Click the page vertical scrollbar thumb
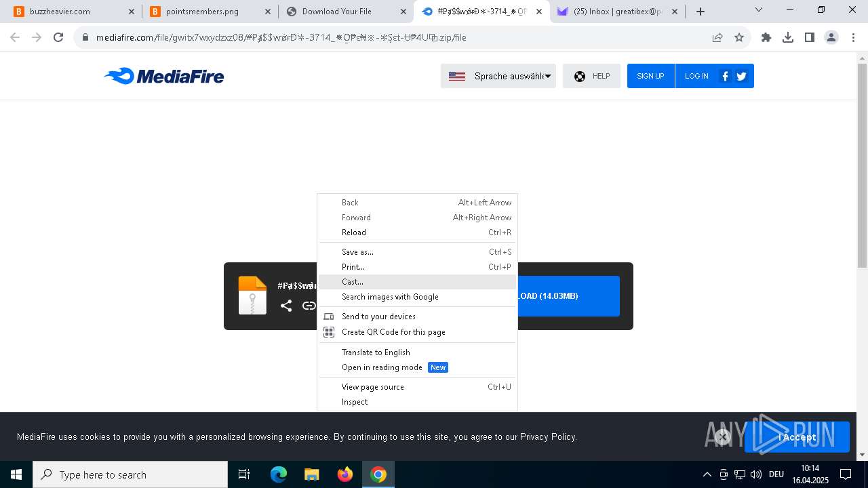The width and height of the screenshot is (868, 488). tap(862, 166)
